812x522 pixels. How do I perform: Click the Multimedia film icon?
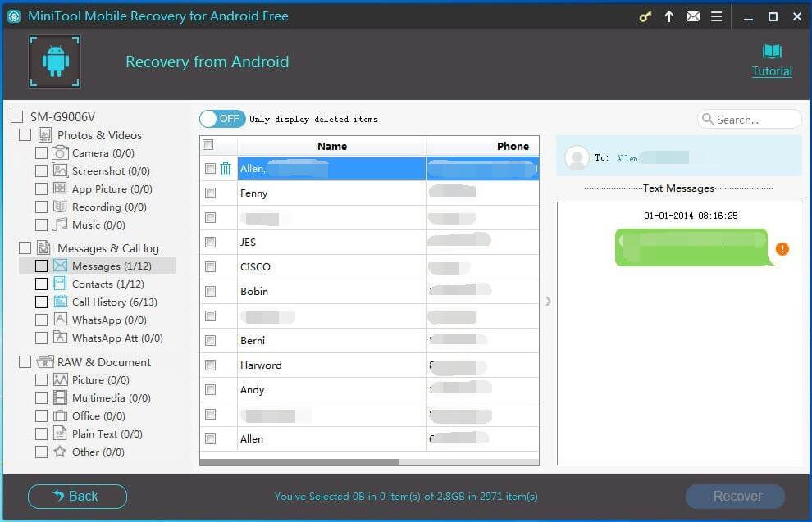(x=60, y=397)
